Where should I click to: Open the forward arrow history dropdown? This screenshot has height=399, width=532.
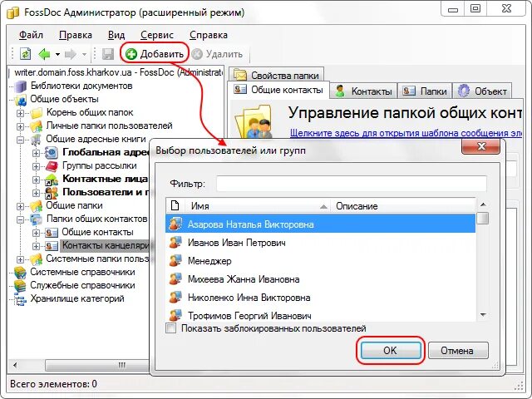pos(84,54)
